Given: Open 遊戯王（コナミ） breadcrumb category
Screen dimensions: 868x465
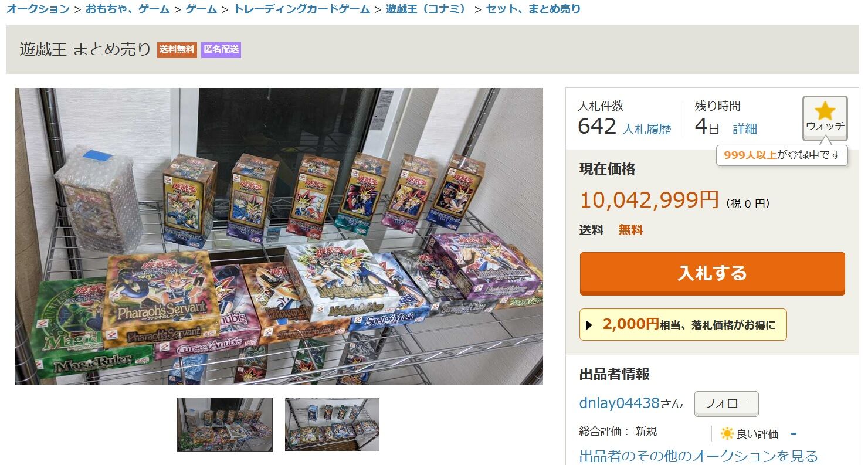Looking at the screenshot, I should (428, 9).
